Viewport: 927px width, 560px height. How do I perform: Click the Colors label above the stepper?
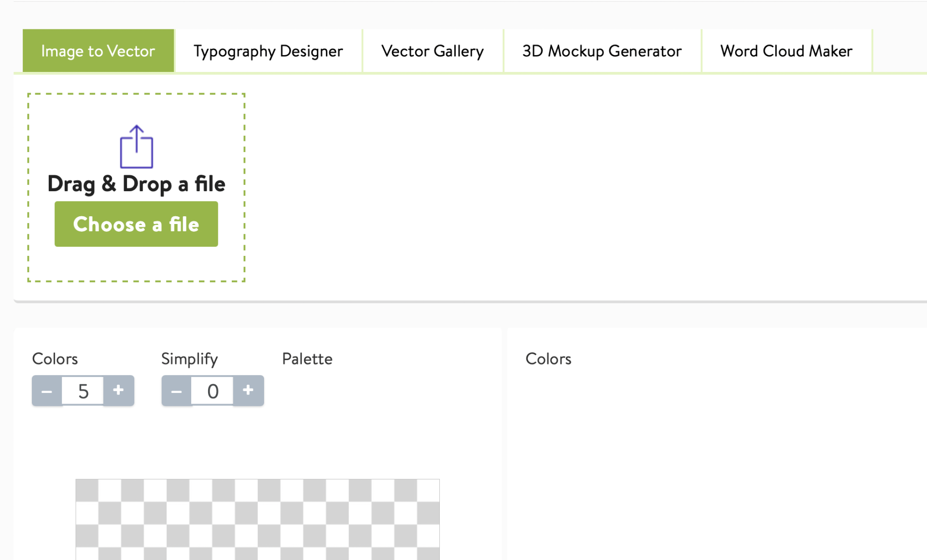(x=55, y=359)
